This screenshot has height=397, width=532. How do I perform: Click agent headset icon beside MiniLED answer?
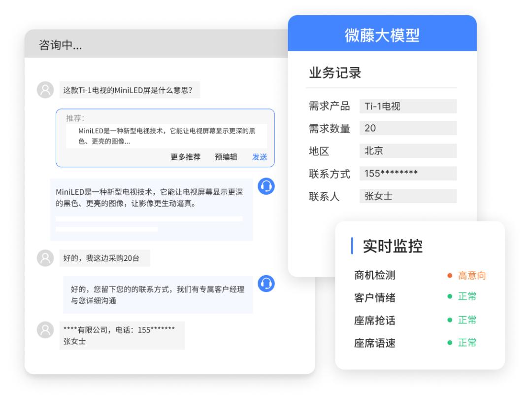click(266, 186)
